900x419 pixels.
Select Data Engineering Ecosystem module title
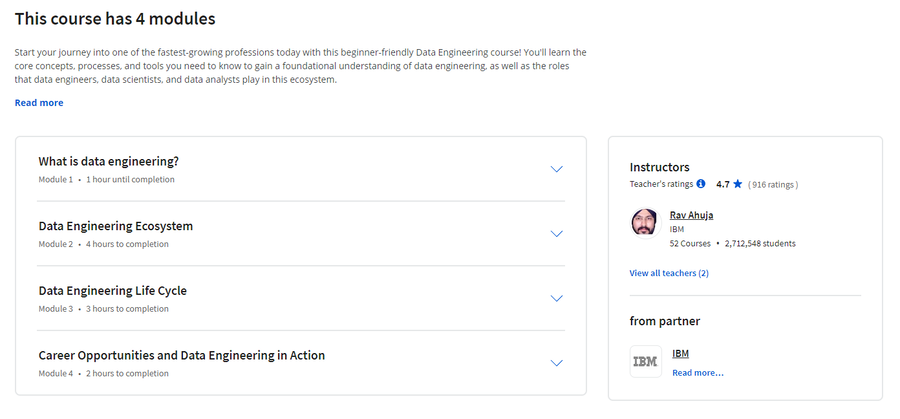pyautogui.click(x=115, y=226)
